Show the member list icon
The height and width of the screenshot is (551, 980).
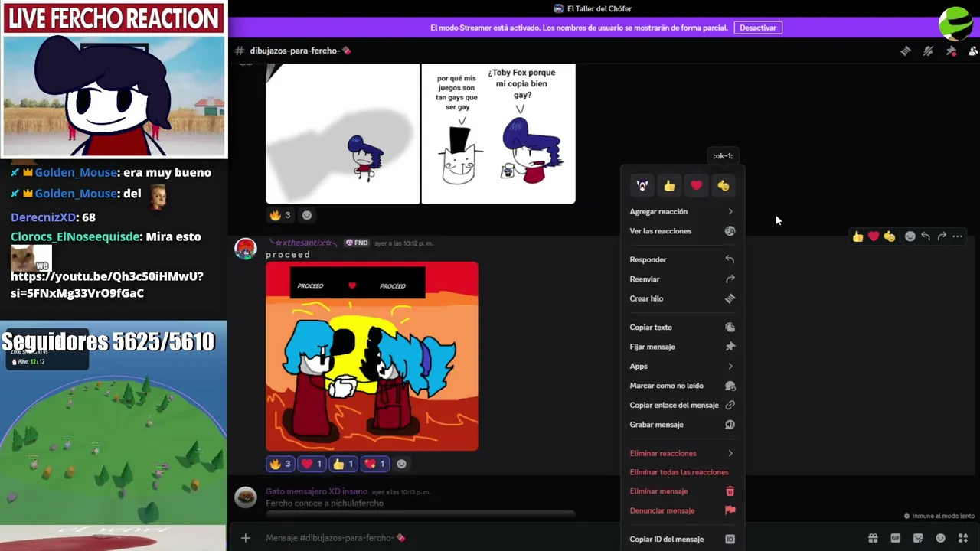pyautogui.click(x=973, y=51)
